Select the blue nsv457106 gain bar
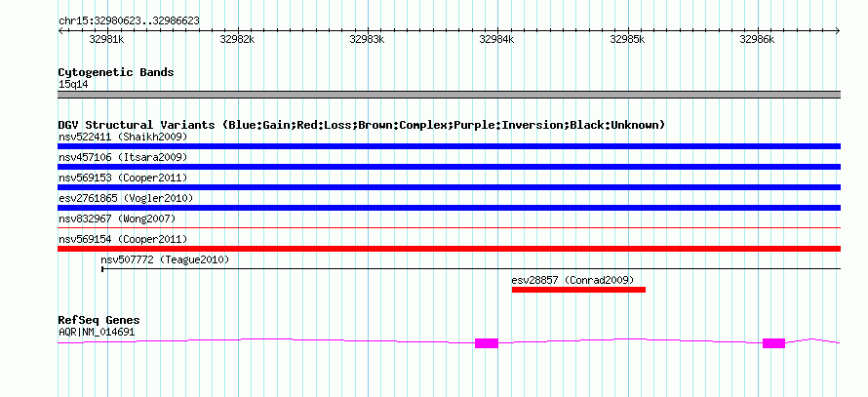The width and height of the screenshot is (868, 397). coord(449,167)
